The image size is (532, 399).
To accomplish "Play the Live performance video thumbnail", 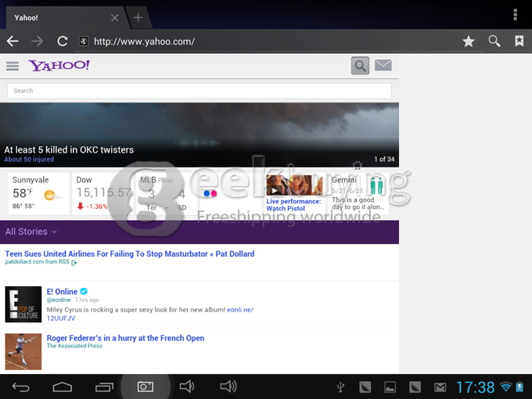I will click(294, 185).
